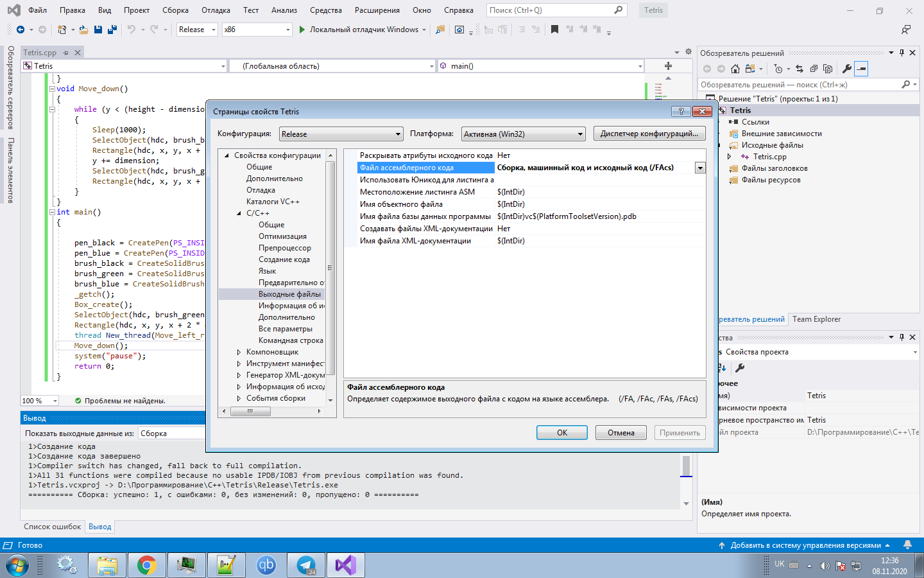Click the wrench properties icon in Solution Explorer

pyautogui.click(x=847, y=69)
